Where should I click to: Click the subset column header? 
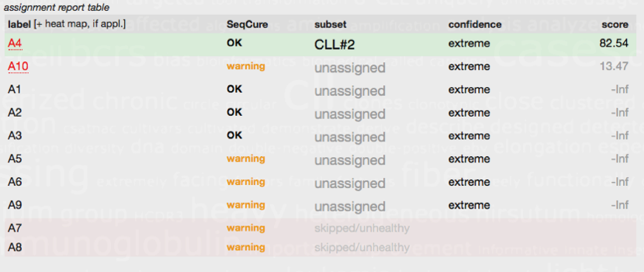coord(330,25)
